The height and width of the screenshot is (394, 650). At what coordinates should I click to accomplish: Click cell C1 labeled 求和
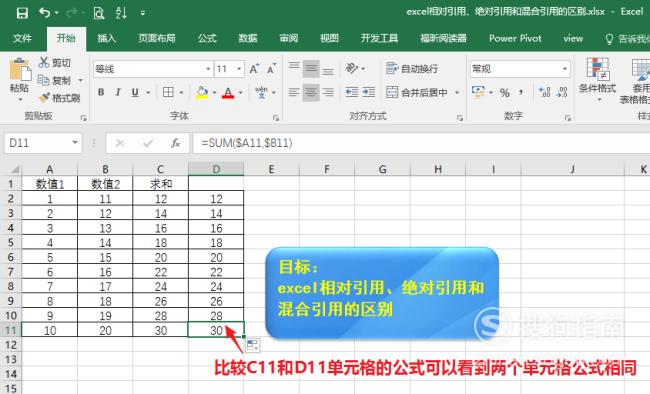160,184
